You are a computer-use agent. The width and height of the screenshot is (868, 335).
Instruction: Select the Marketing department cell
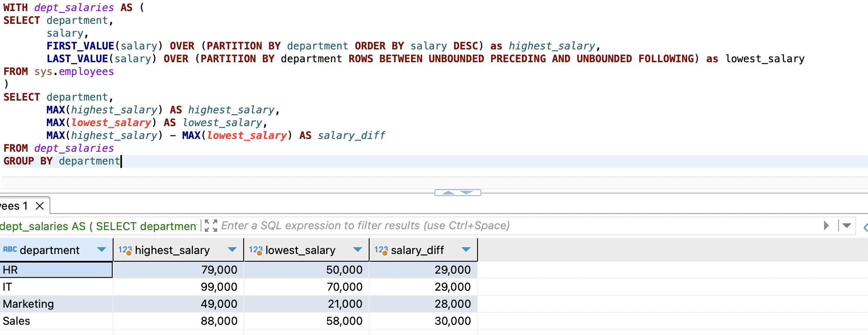56,304
